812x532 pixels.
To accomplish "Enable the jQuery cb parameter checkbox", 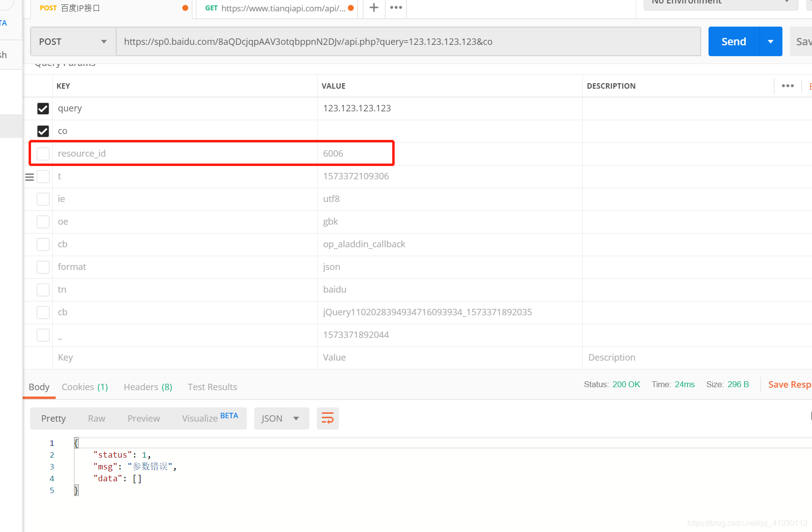I will 43,312.
